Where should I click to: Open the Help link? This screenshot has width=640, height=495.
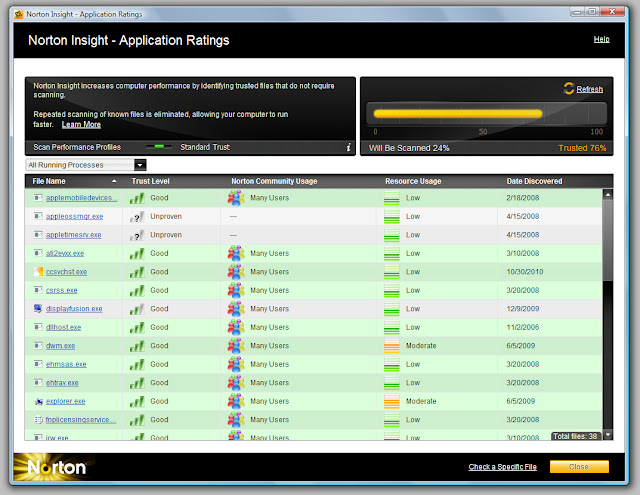click(x=601, y=39)
